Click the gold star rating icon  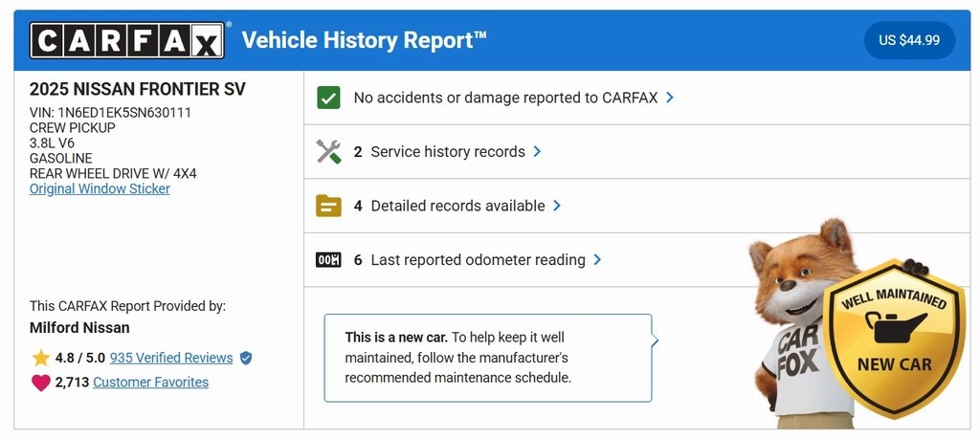click(40, 358)
